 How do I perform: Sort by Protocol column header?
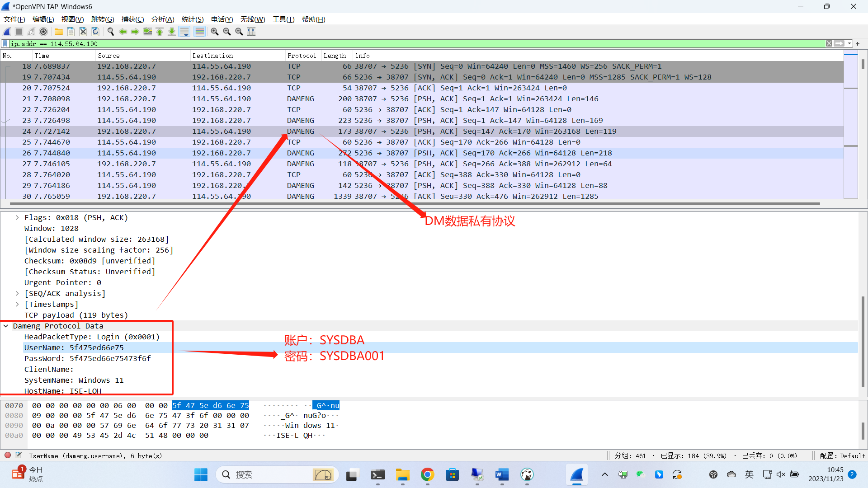click(x=303, y=56)
